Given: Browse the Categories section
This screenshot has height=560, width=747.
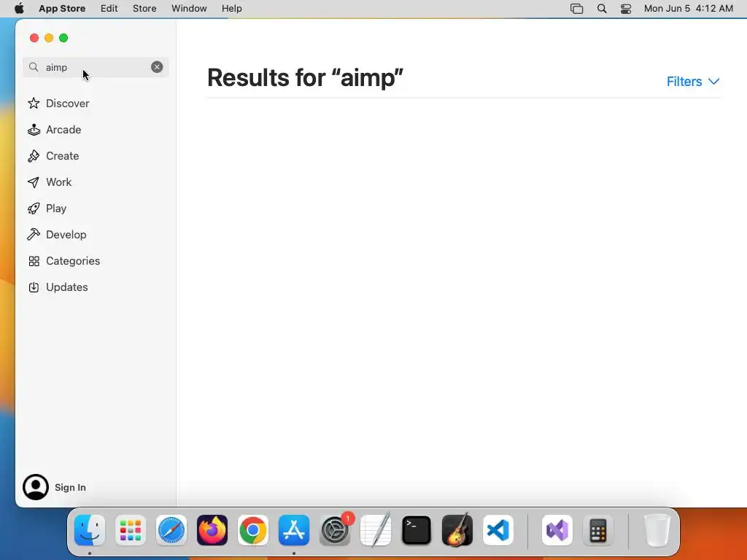Looking at the screenshot, I should 73,261.
